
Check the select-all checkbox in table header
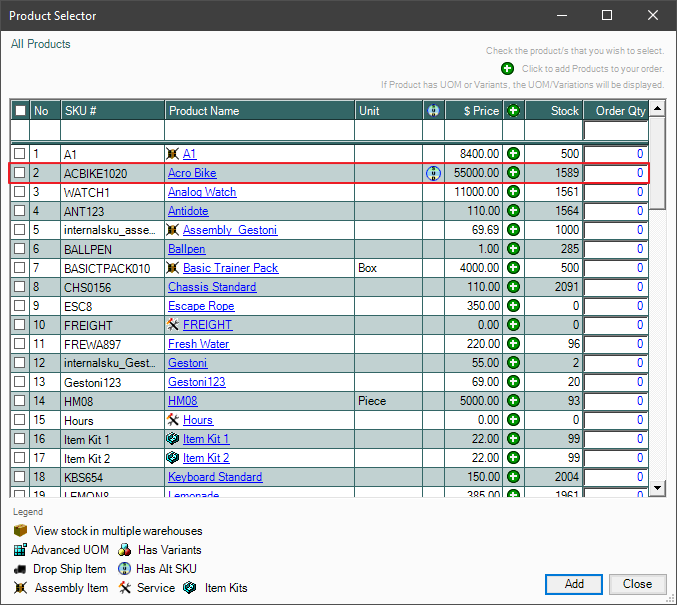point(20,111)
